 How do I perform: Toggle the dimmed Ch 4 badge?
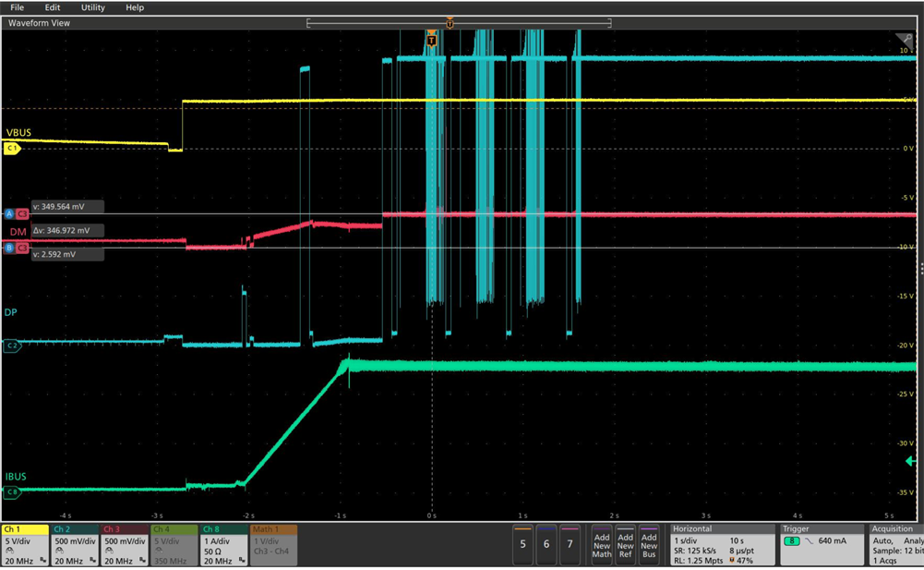[174, 544]
